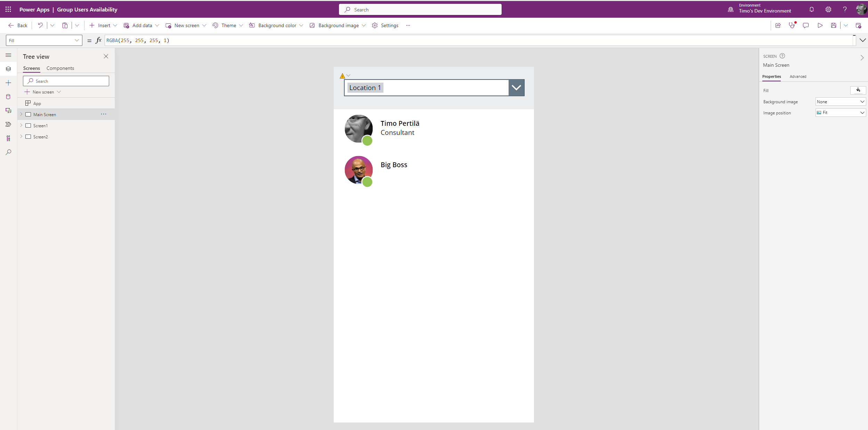This screenshot has height=430, width=868.
Task: Open the Location 1 dropdown arrow
Action: click(516, 88)
